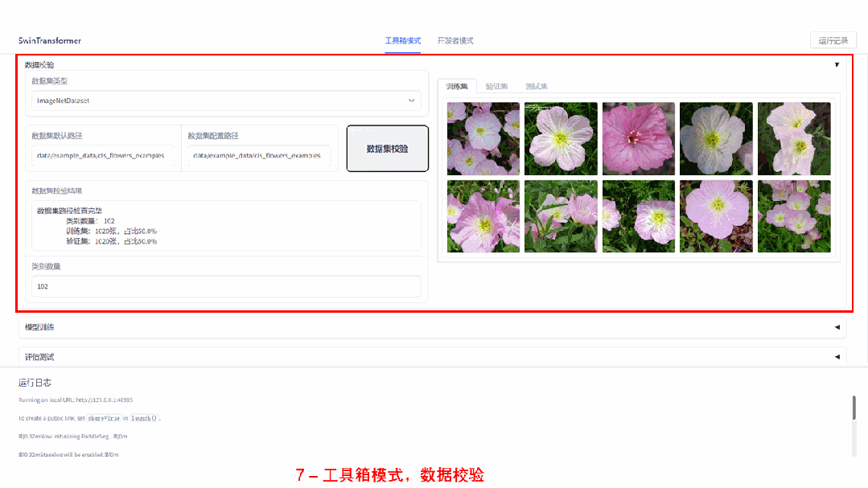
Task: Edit the 类别数量 value 102
Action: tap(226, 286)
